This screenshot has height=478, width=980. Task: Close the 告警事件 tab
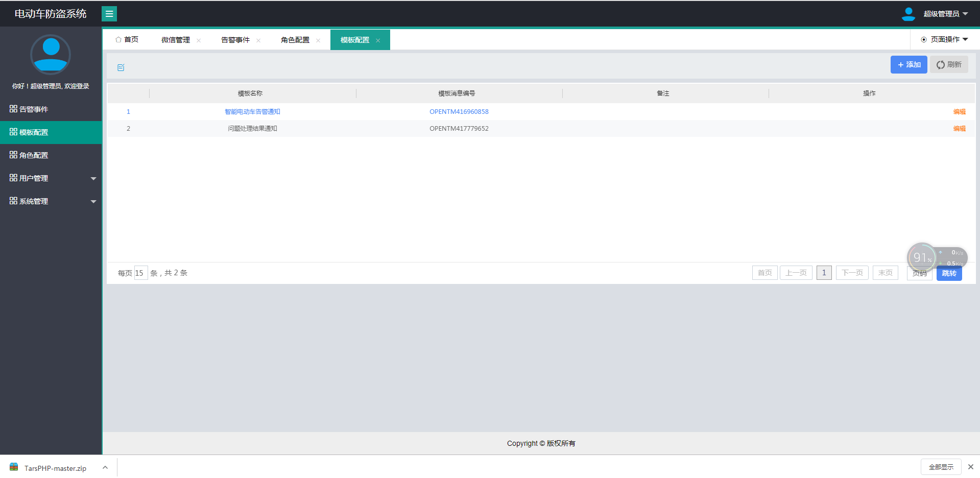point(258,40)
